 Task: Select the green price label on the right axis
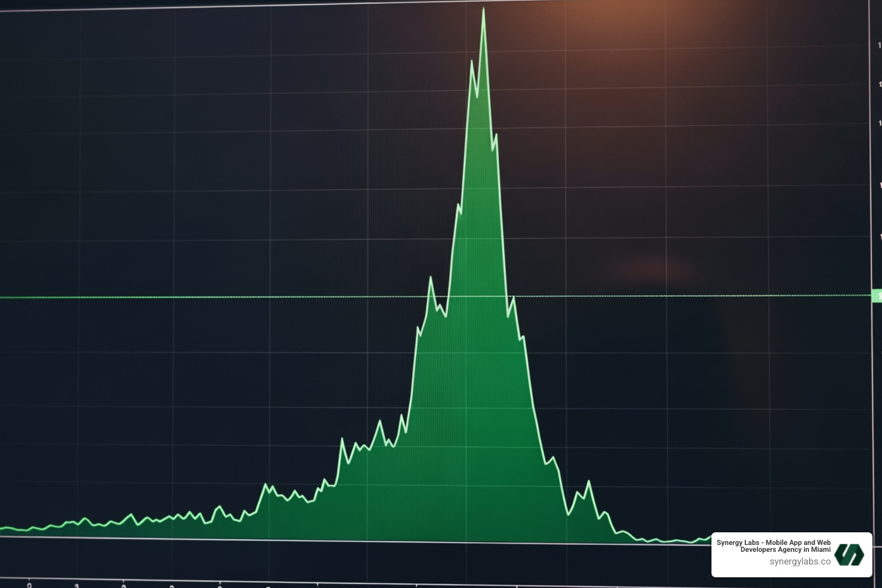(877, 296)
